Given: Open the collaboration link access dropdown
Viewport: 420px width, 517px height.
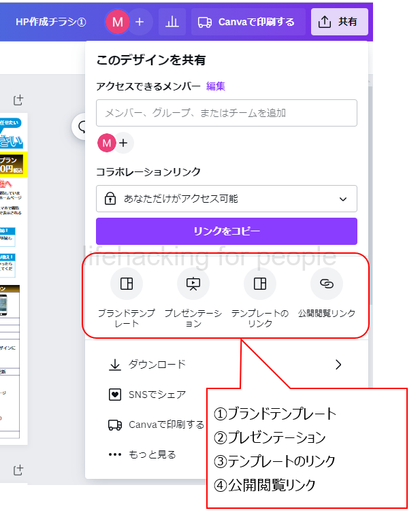Looking at the screenshot, I should click(x=226, y=199).
